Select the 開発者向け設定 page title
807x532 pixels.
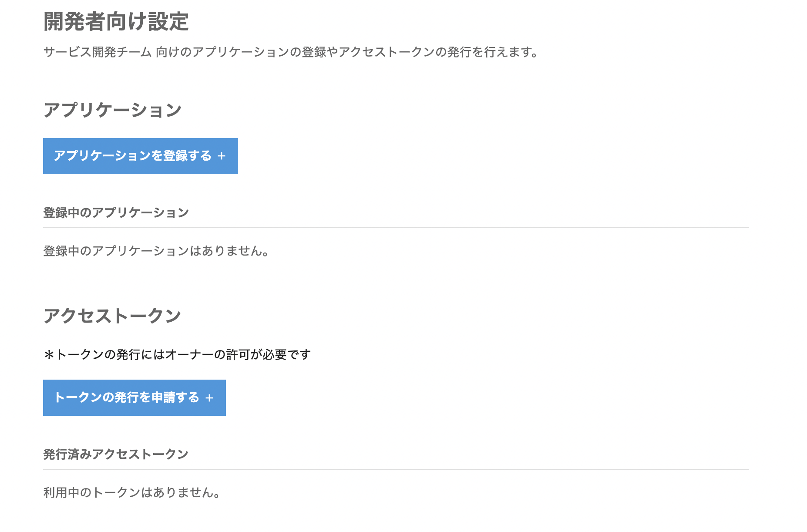pyautogui.click(x=116, y=21)
